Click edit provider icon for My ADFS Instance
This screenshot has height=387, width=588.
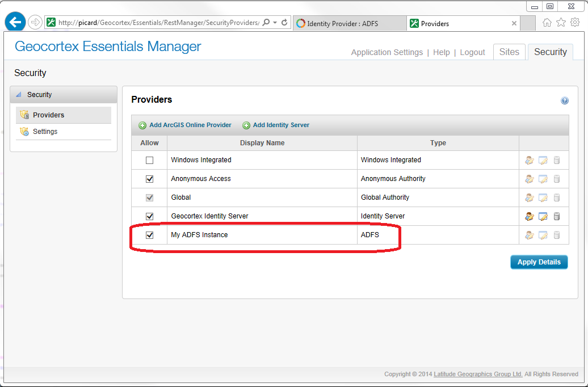[543, 235]
